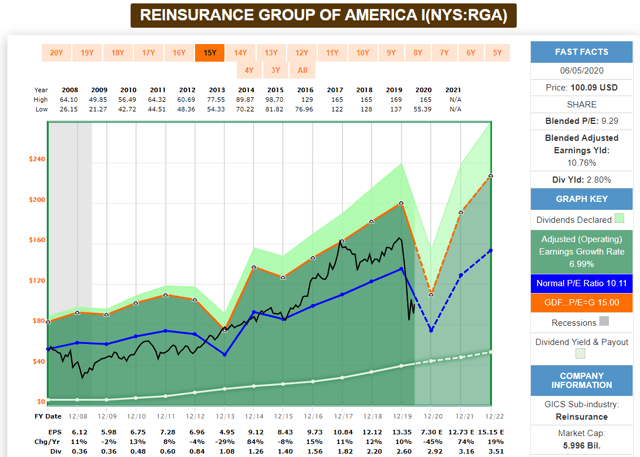This screenshot has height=457, width=640.
Task: Click the 2015 High value 98.70
Action: [274, 100]
